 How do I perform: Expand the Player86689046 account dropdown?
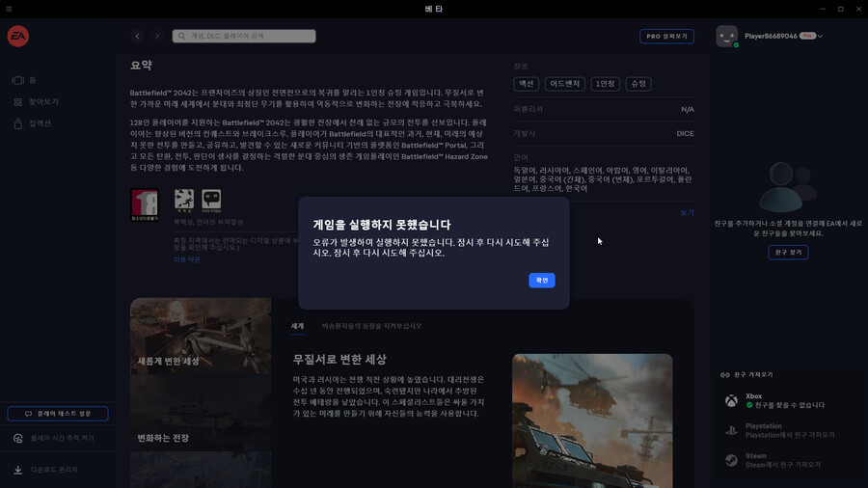coord(820,36)
